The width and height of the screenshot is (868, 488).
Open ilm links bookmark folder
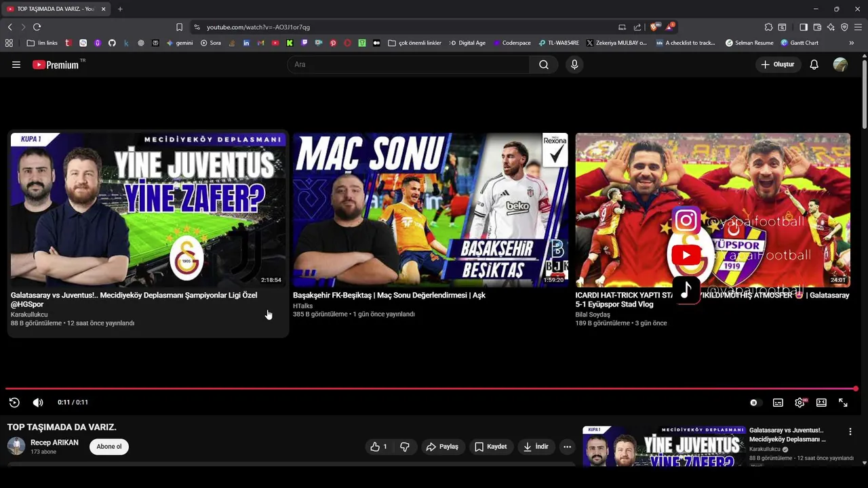[42, 43]
